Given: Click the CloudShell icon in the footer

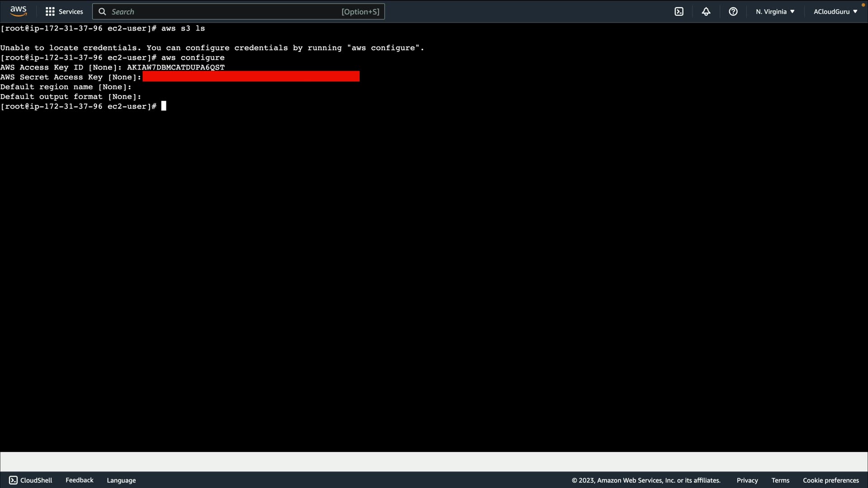Looking at the screenshot, I should [x=13, y=480].
